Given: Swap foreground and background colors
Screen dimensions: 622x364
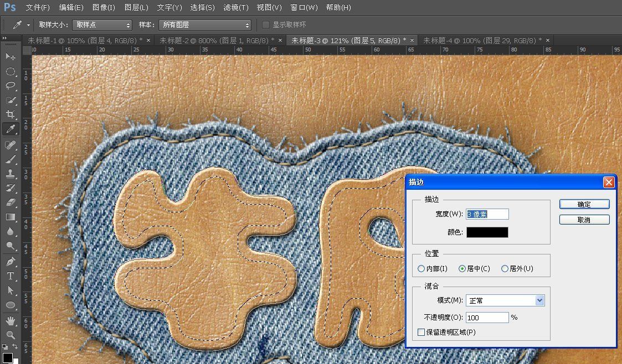Looking at the screenshot, I should pyautogui.click(x=15, y=346).
